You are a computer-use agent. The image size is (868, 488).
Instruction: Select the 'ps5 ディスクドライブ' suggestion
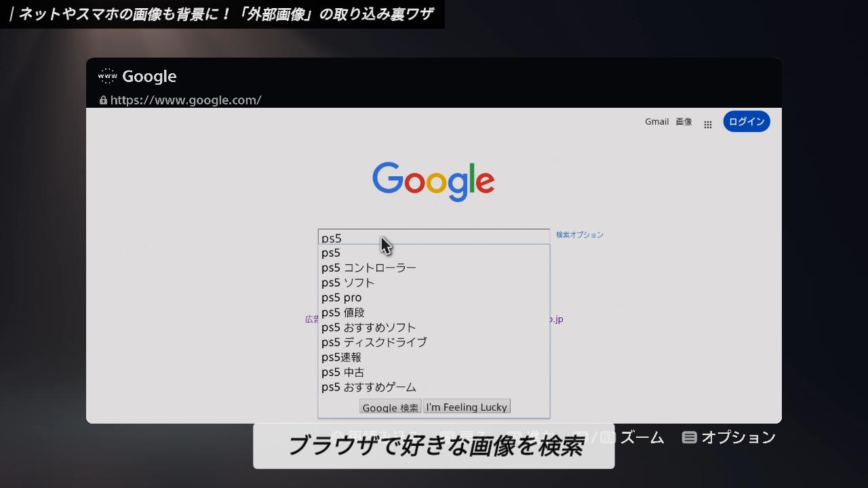[x=374, y=342]
